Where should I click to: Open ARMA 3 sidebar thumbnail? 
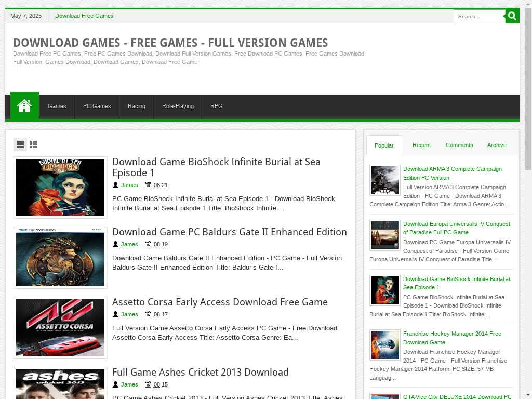385,180
